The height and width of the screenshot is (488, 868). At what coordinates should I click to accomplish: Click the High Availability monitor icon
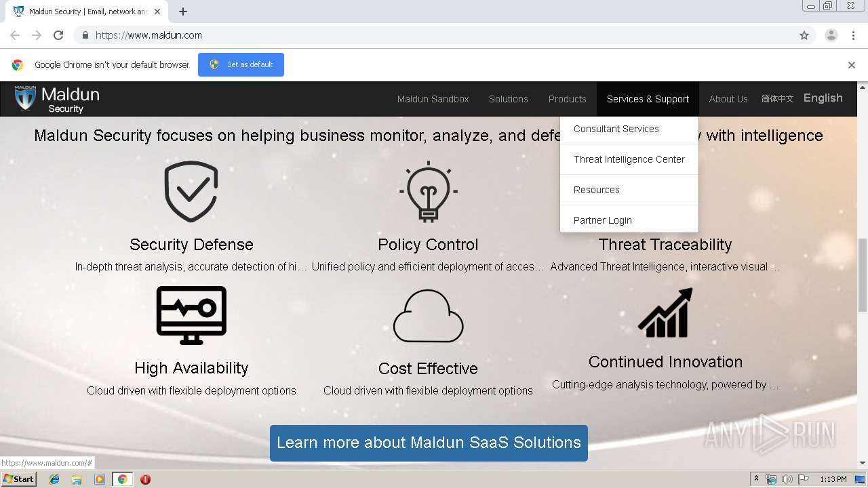click(191, 315)
